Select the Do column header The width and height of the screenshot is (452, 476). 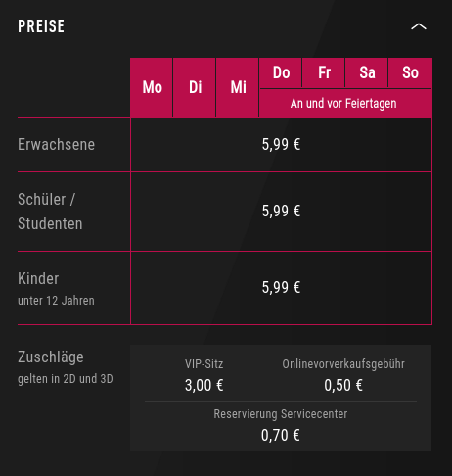(281, 72)
